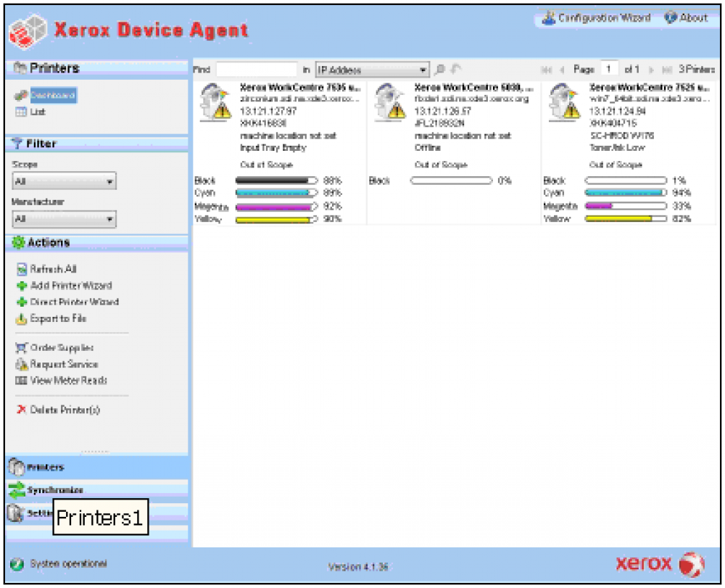
Task: Open the Printers navigation section
Action: 97,467
